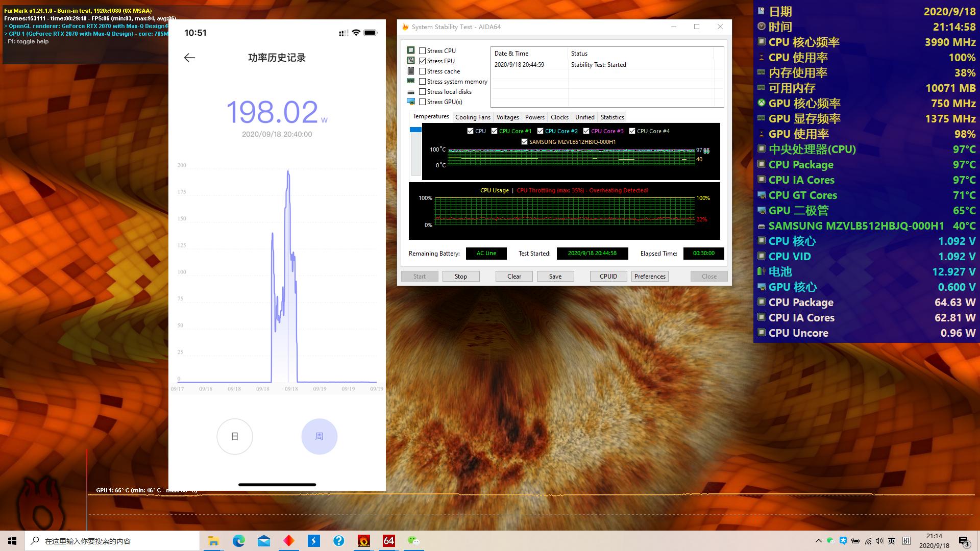The image size is (980, 551).
Task: Open AIDA64 from the taskbar
Action: [x=388, y=541]
